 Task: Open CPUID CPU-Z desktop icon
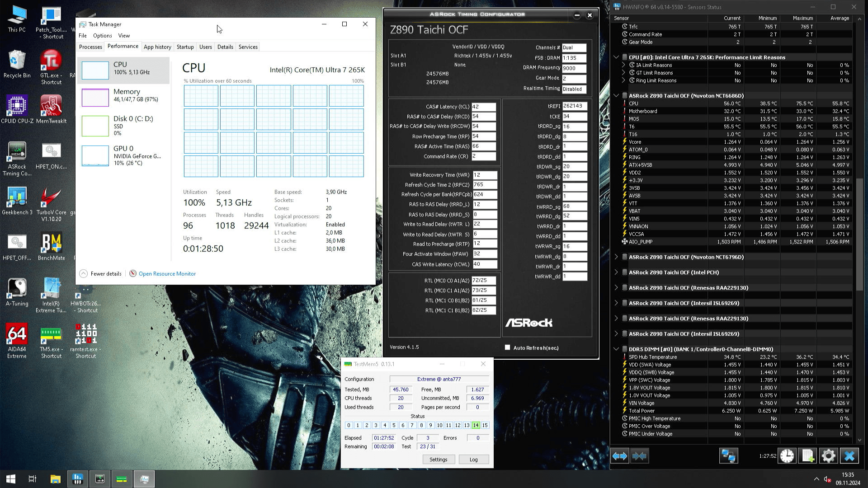(17, 109)
